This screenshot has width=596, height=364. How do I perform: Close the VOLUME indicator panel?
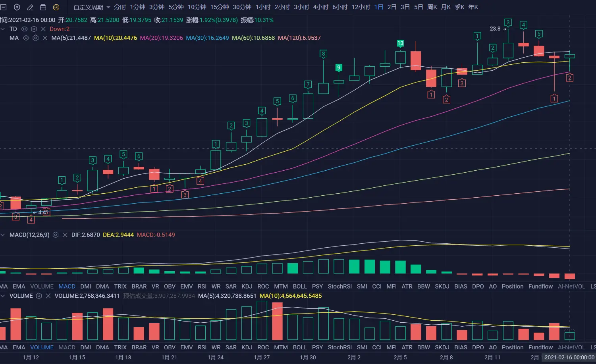(48, 296)
